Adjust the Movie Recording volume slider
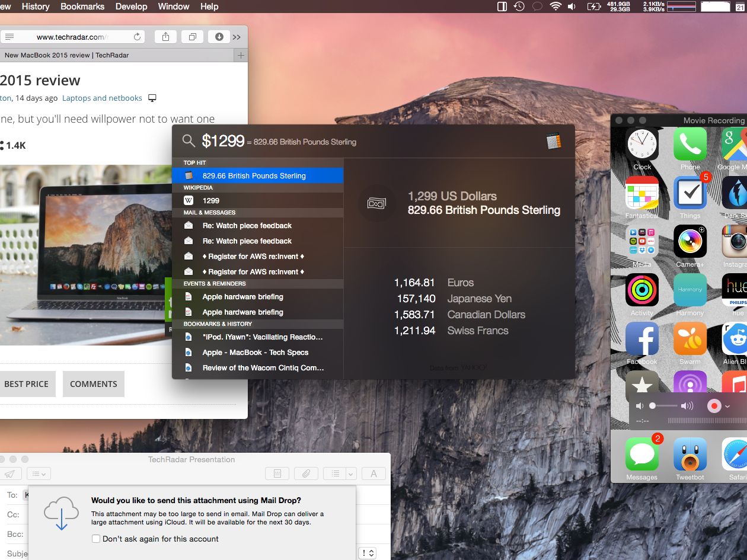 pyautogui.click(x=665, y=406)
